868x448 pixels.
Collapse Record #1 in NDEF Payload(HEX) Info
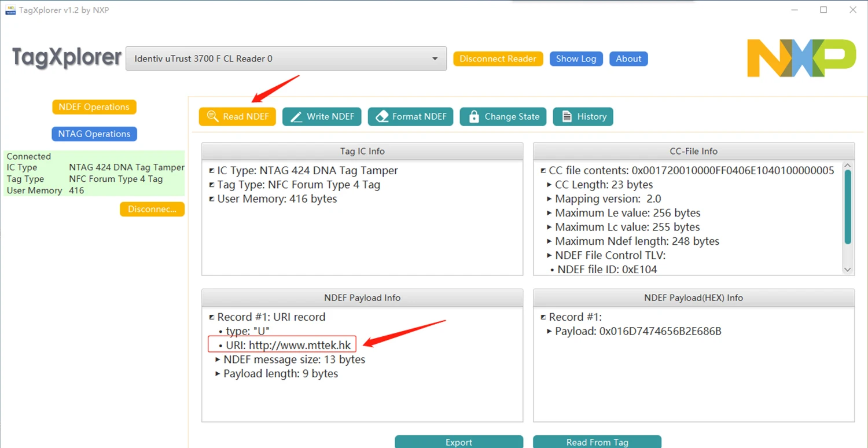(x=543, y=317)
